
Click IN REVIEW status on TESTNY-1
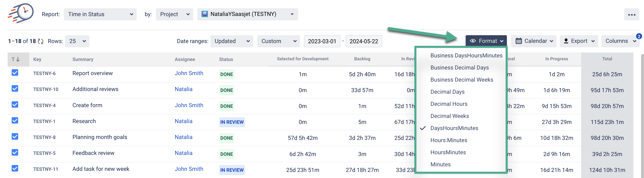tap(232, 122)
